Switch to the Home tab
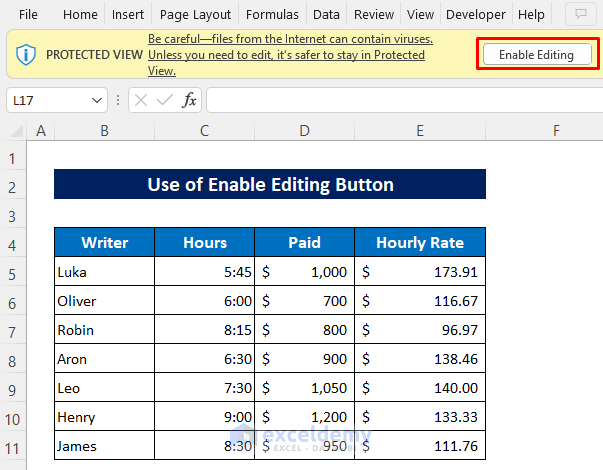The image size is (603, 470). pyautogui.click(x=80, y=15)
